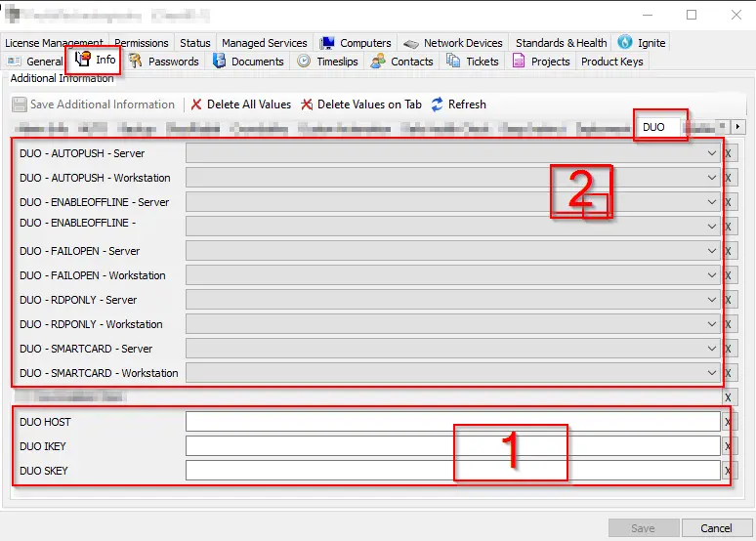Click Delete Values on Tab button

pyautogui.click(x=361, y=104)
